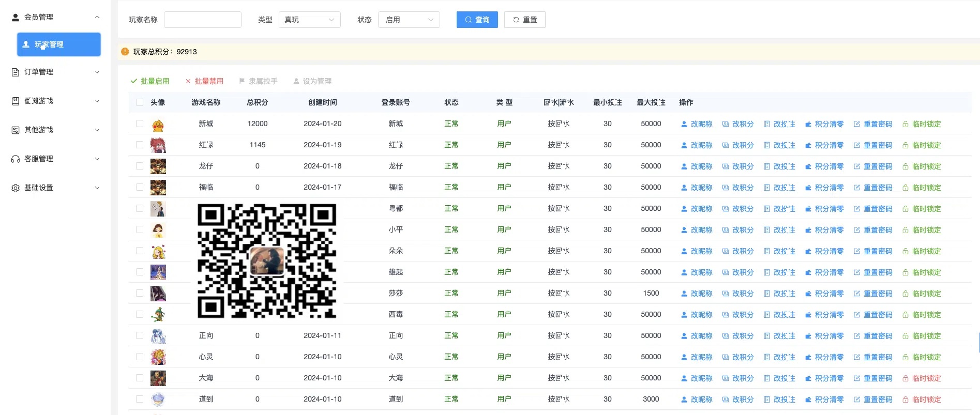The image size is (980, 415).
Task: Click the 积分清零 icon for player 龙仔
Action: point(808,166)
